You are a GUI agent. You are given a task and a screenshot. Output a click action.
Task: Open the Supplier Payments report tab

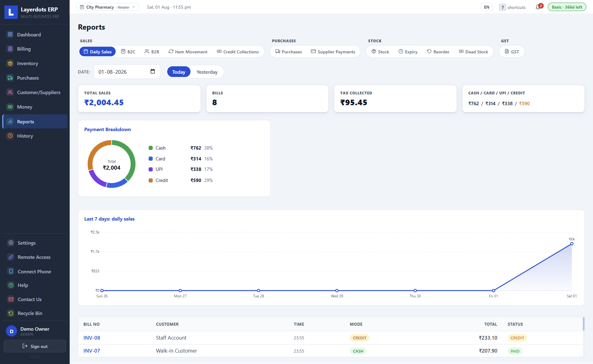click(x=333, y=52)
